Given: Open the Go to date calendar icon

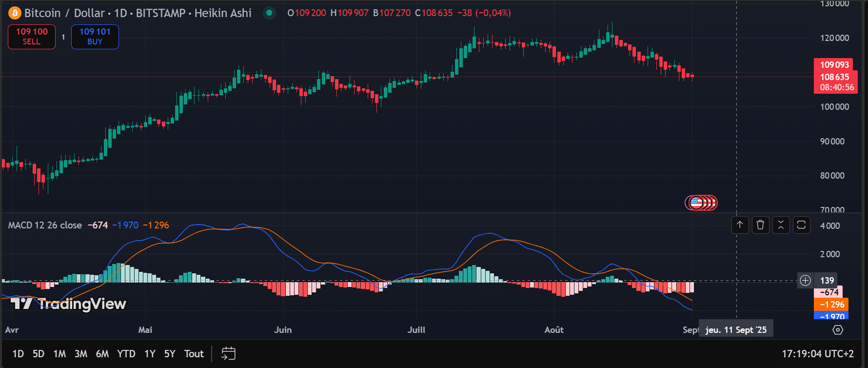Looking at the screenshot, I should [228, 354].
